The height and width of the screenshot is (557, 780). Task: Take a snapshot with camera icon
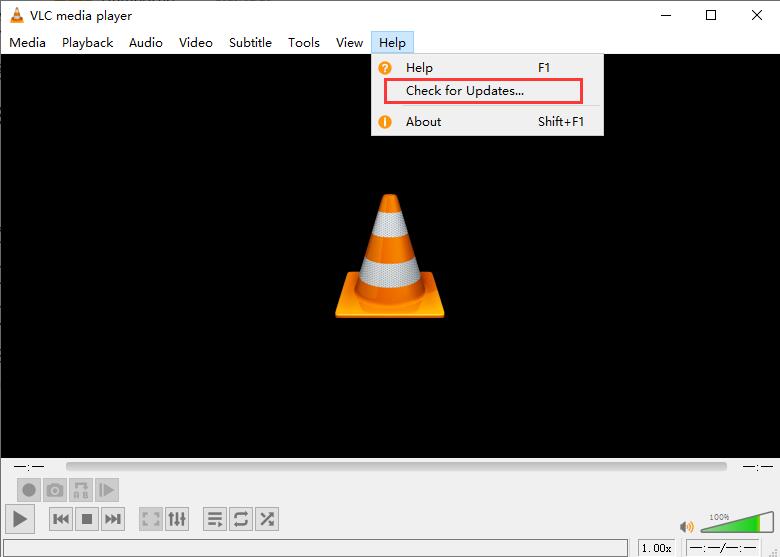(x=55, y=490)
